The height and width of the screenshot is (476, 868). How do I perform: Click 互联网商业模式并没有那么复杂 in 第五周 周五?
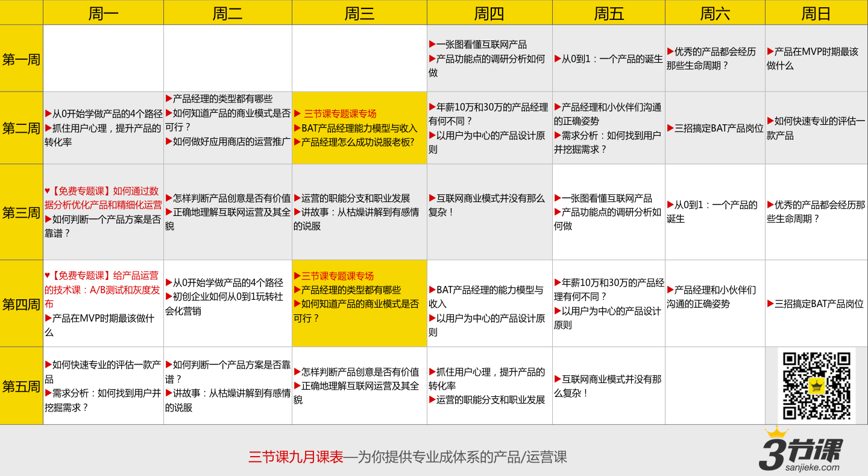pos(608,386)
